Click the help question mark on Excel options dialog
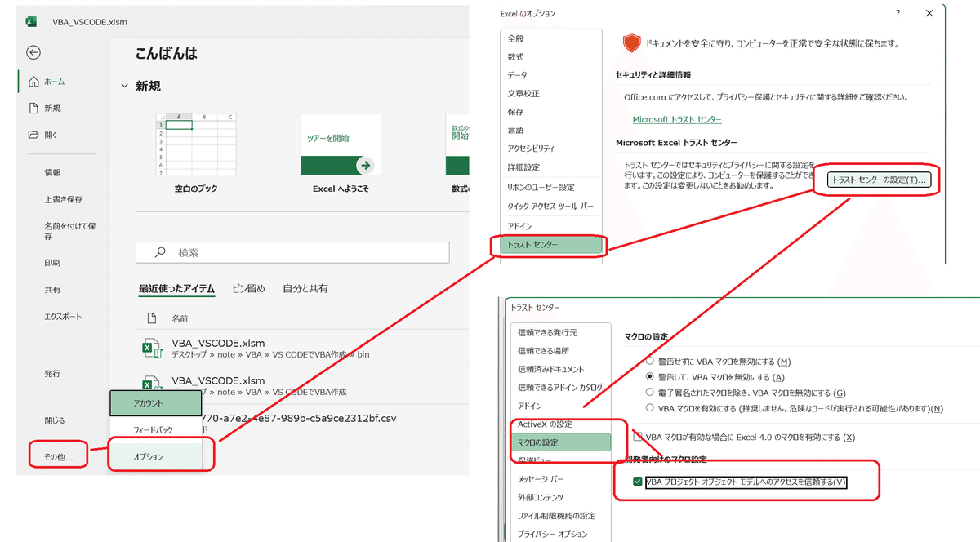The width and height of the screenshot is (980, 542). coord(898,13)
